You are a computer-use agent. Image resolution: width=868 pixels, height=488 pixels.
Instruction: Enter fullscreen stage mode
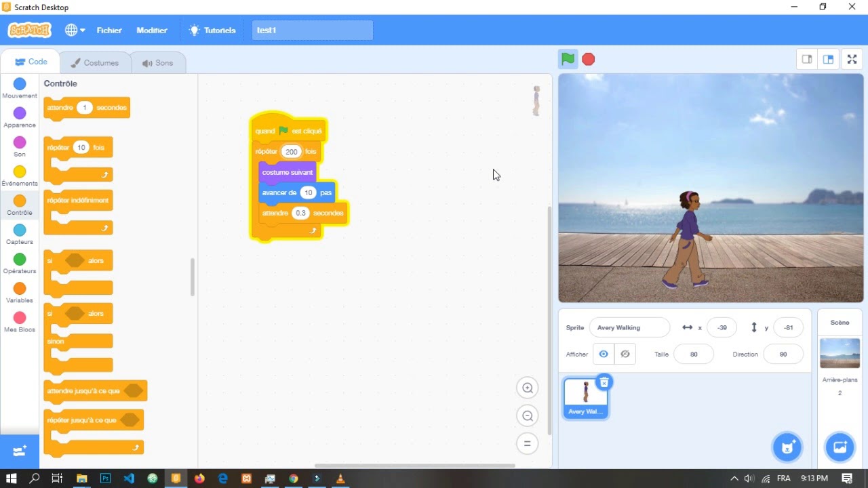[852, 59]
